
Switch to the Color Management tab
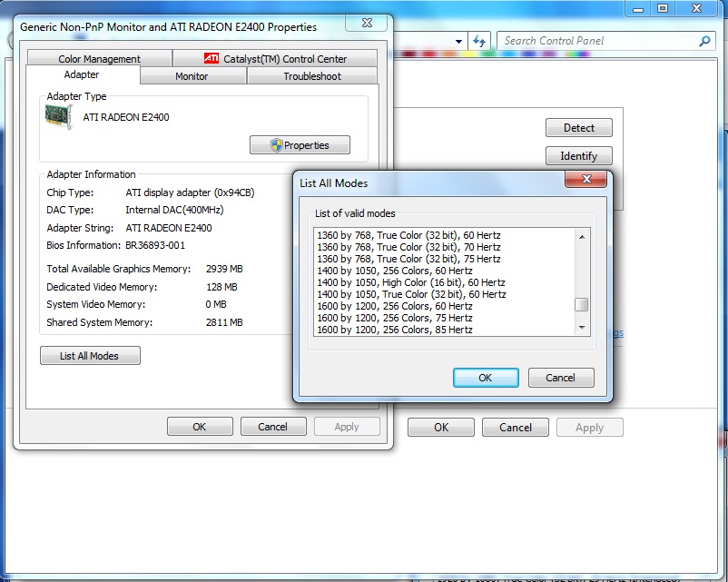pyautogui.click(x=99, y=58)
